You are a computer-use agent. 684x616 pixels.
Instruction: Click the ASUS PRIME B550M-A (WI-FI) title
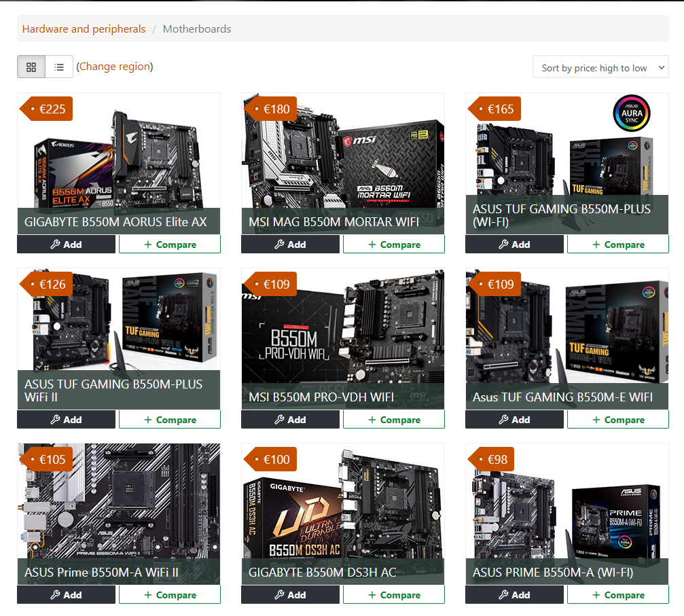coord(553,573)
